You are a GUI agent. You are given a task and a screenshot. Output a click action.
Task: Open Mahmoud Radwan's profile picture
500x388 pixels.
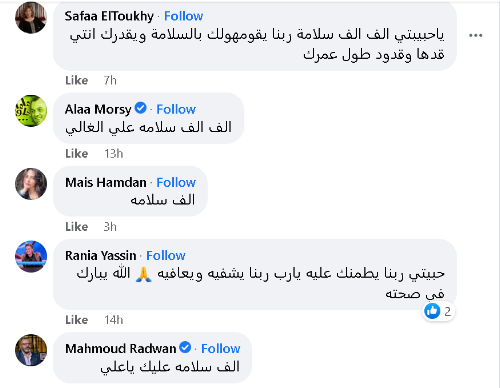pos(31,350)
